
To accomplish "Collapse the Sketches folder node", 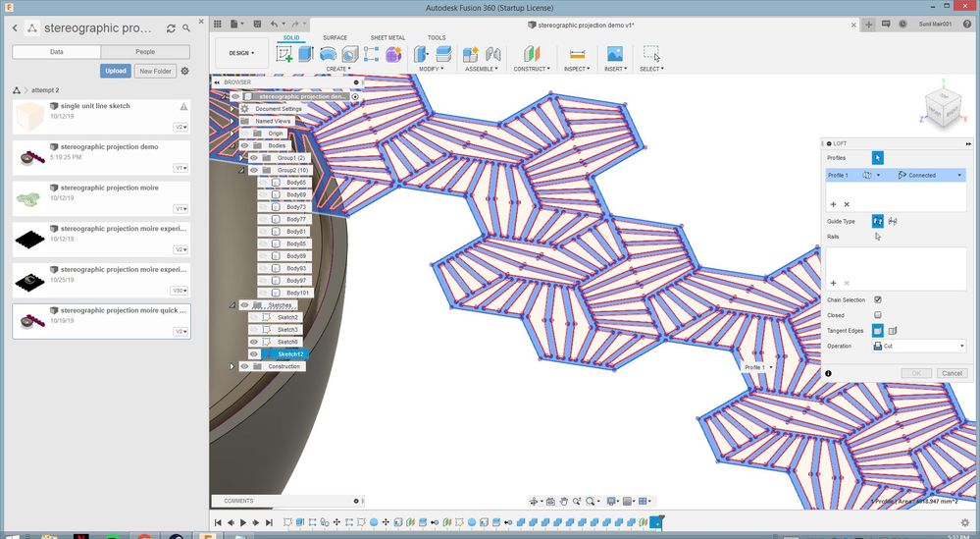I will [x=232, y=305].
